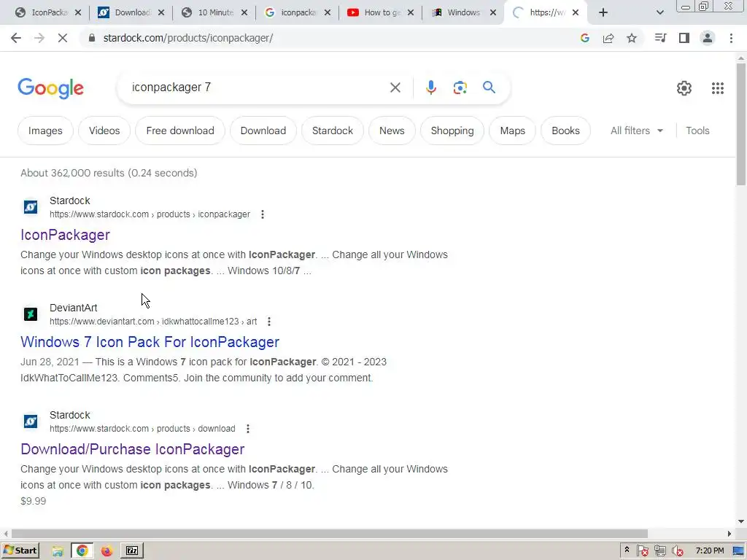Click the DeviantArt favicon
This screenshot has width=747, height=560.
[31, 314]
